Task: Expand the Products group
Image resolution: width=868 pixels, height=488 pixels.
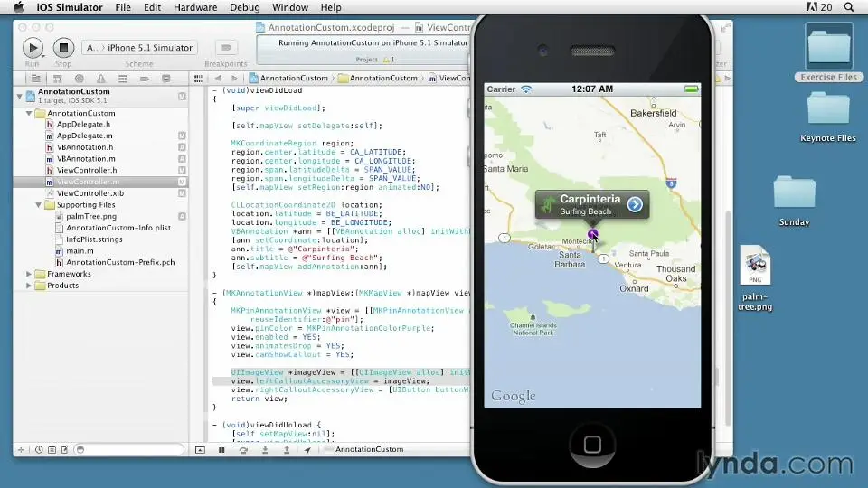Action: tap(29, 286)
